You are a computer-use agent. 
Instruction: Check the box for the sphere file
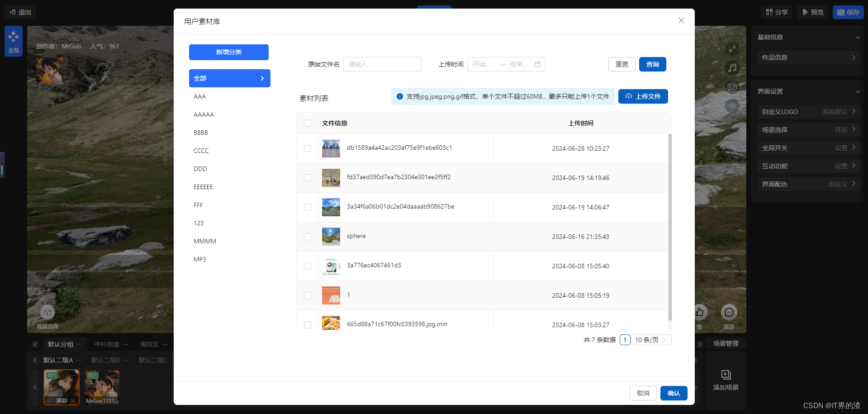[308, 237]
